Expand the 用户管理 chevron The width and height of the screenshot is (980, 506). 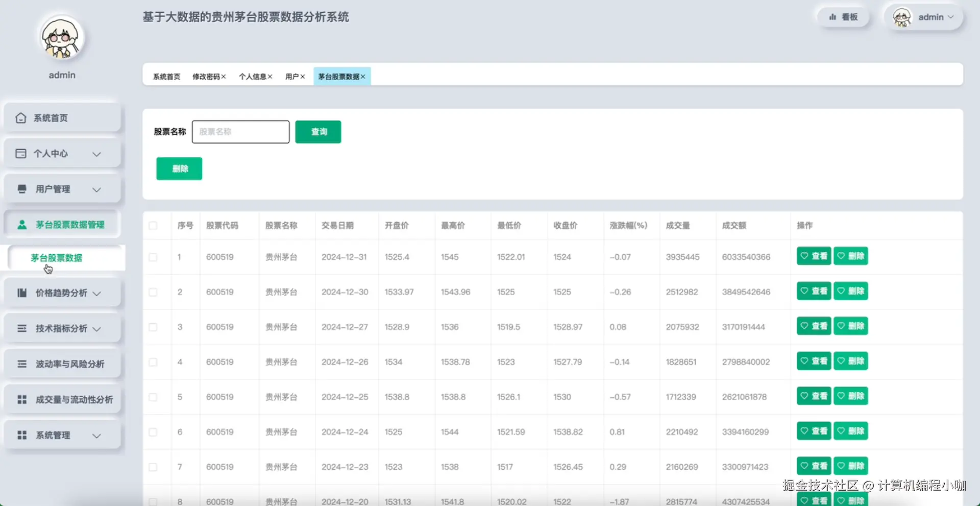tap(96, 190)
